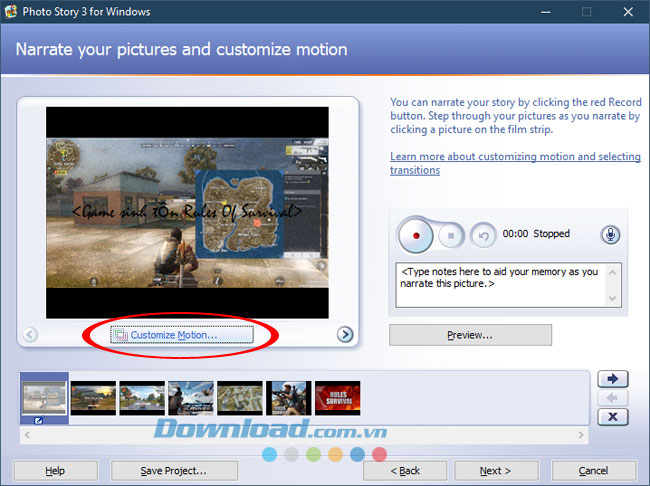Click in the narration notes text box
The height and width of the screenshot is (486, 650).
(508, 284)
